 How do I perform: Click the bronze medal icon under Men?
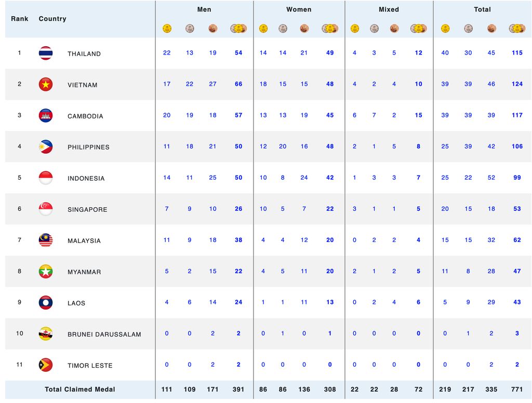coord(212,29)
